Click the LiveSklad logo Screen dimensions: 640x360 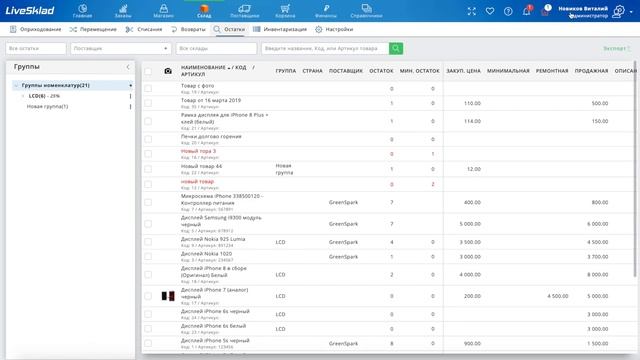click(x=30, y=11)
